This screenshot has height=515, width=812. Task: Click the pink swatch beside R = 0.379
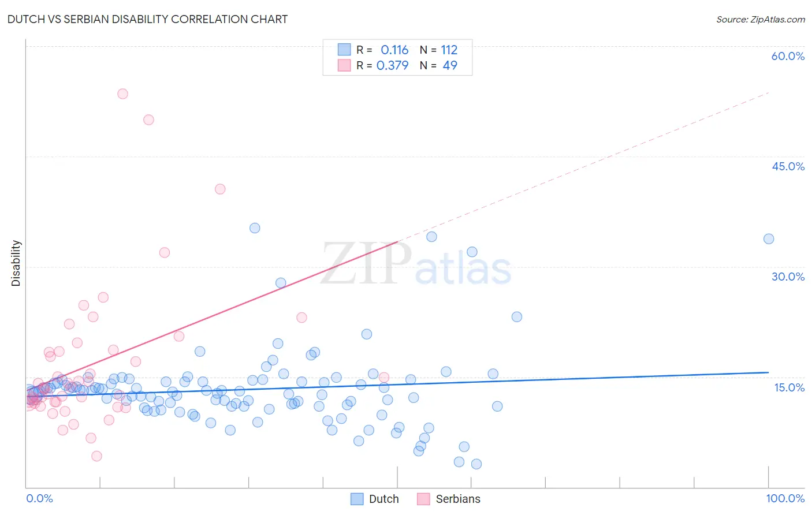(344, 65)
